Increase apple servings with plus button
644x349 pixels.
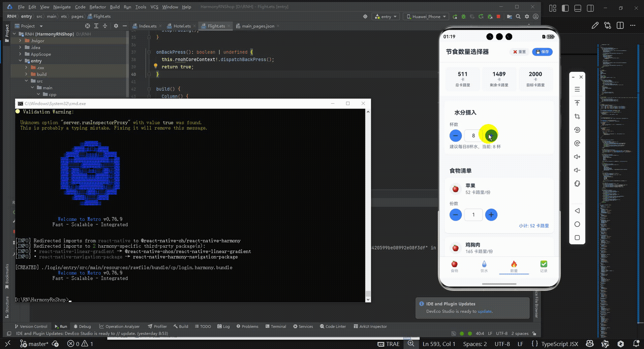[491, 215]
